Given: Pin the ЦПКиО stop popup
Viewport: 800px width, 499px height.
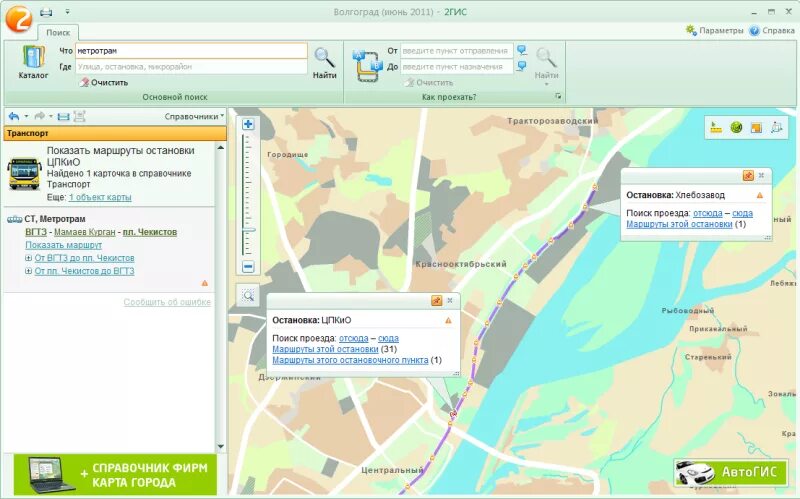Looking at the screenshot, I should point(436,301).
